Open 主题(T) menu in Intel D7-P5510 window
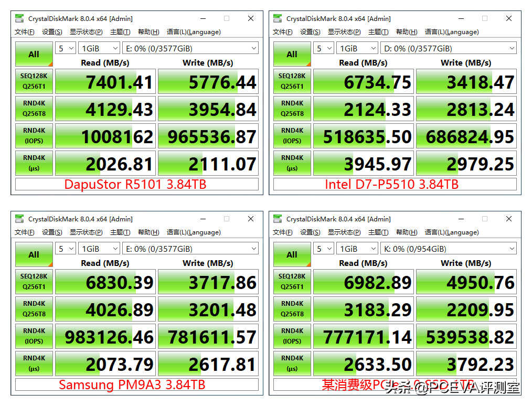 click(378, 32)
